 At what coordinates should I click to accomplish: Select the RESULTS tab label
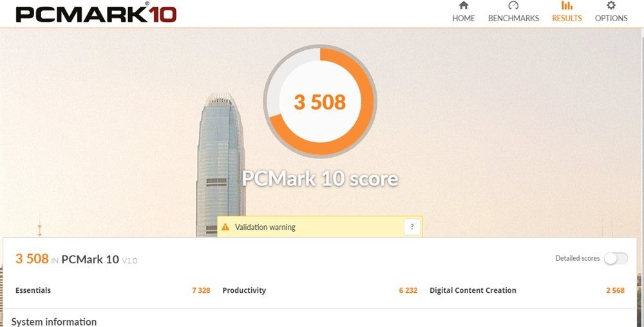coord(567,18)
